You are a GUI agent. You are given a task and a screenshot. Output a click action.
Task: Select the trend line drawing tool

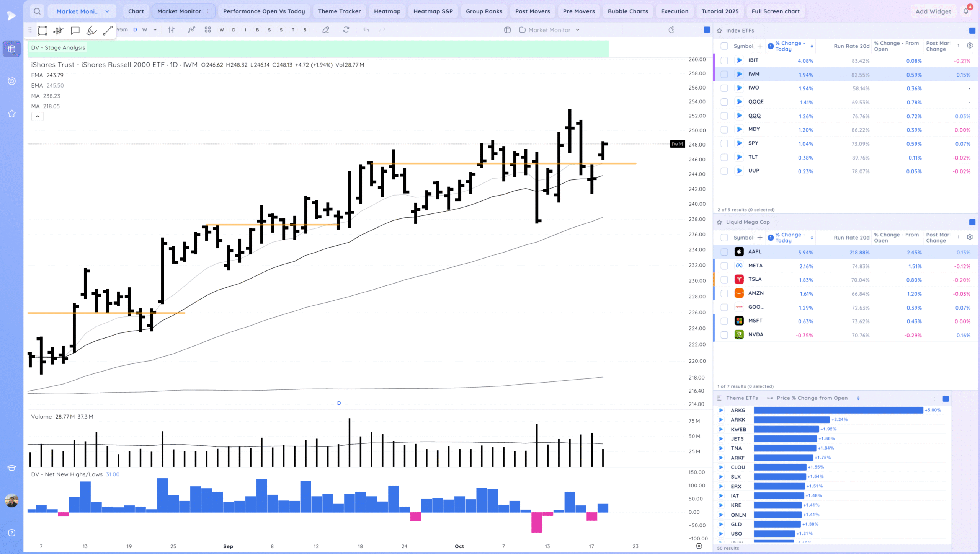tap(108, 31)
